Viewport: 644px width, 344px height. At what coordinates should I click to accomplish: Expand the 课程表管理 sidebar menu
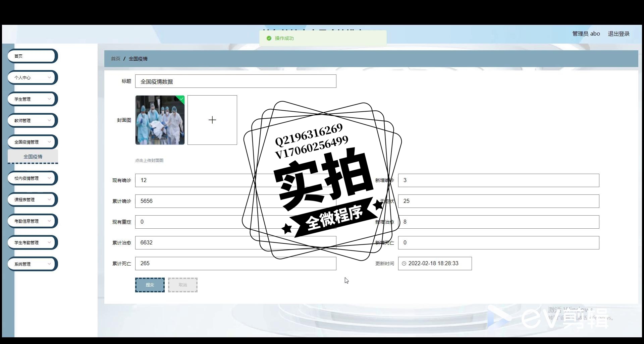click(x=33, y=199)
